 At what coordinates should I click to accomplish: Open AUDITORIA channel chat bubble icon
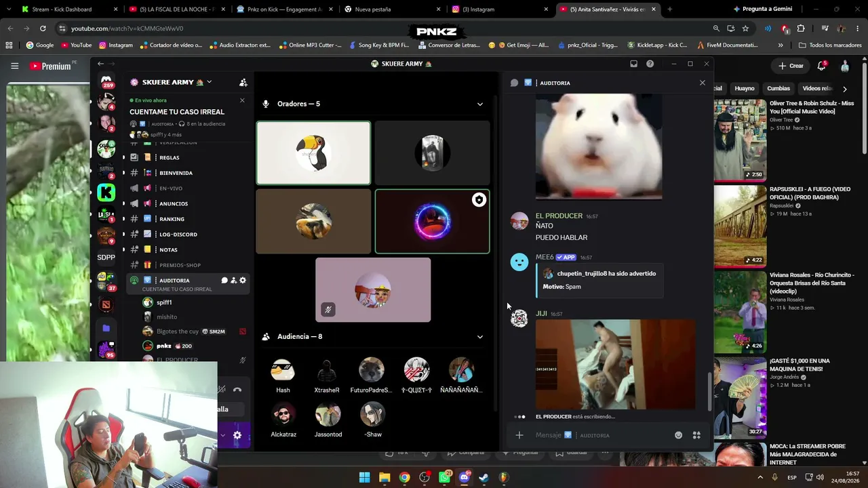point(224,281)
